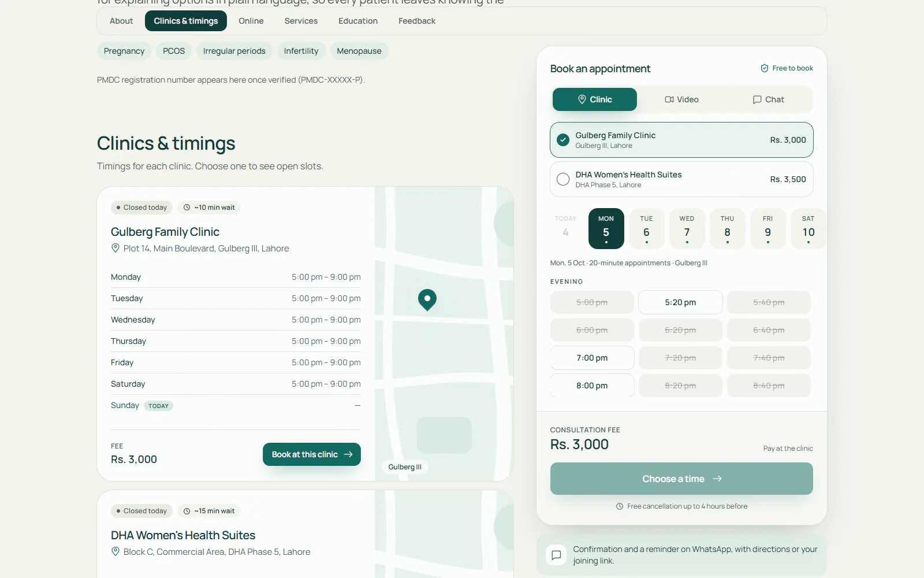The height and width of the screenshot is (578, 924).
Task: Go to the Feedback tab
Action: 417,21
